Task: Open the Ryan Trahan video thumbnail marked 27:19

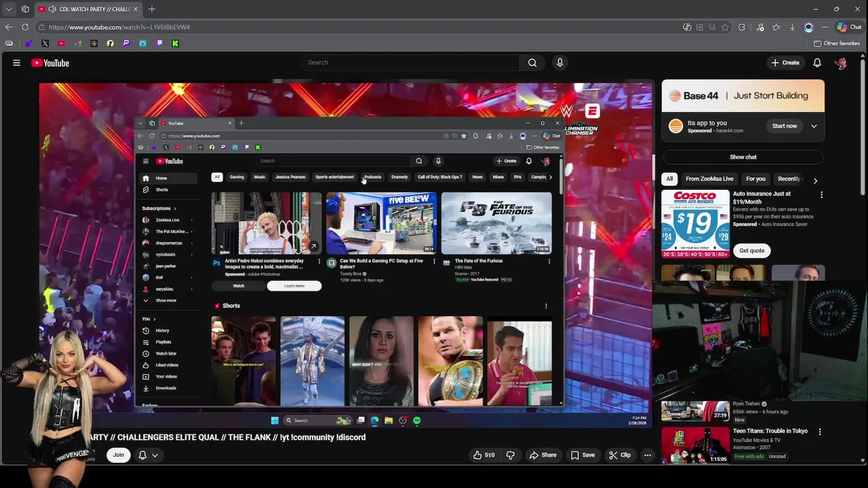Action: [695, 411]
